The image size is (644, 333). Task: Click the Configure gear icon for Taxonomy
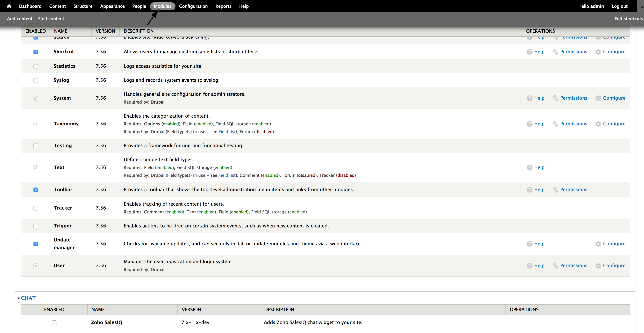click(598, 124)
